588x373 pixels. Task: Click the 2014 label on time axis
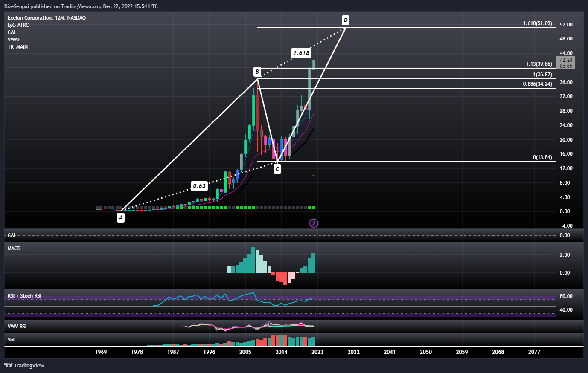pyautogui.click(x=281, y=352)
